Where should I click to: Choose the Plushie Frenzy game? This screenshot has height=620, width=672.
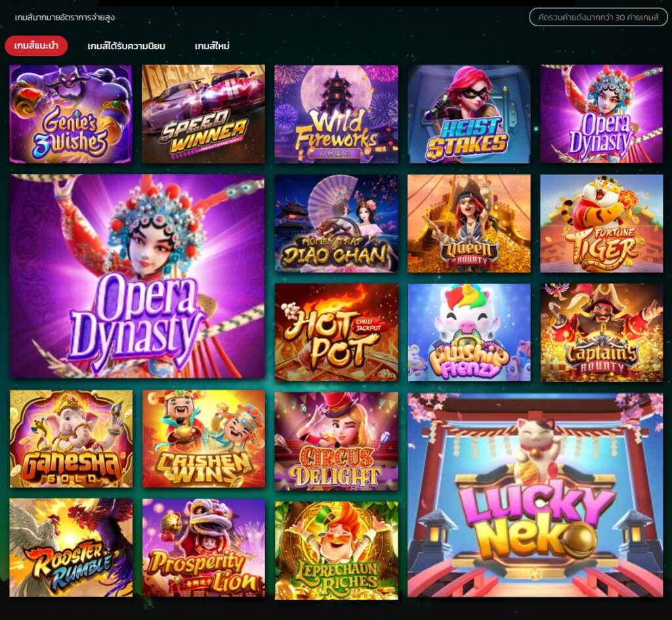pos(469,333)
